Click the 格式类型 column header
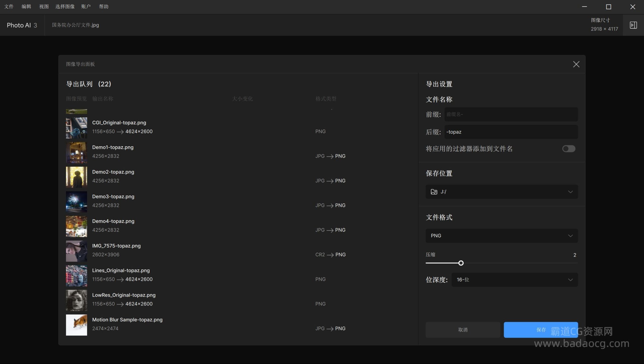This screenshot has height=364, width=644. pos(326,99)
